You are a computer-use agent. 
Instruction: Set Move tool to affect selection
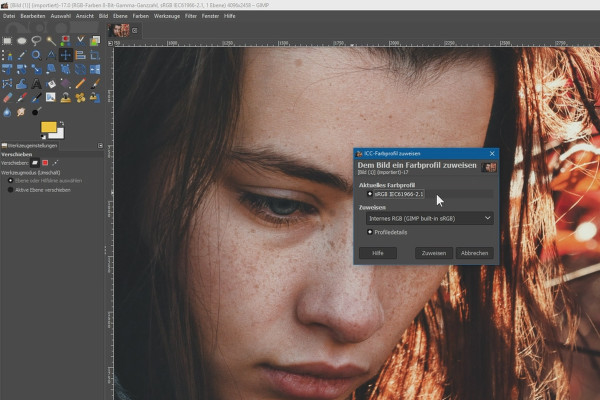click(x=45, y=163)
